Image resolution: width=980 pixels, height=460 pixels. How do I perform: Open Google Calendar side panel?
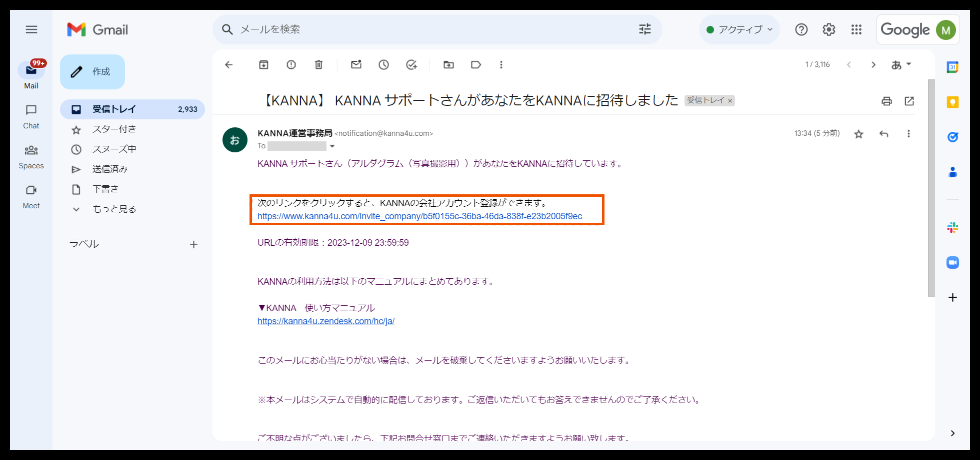[952, 67]
